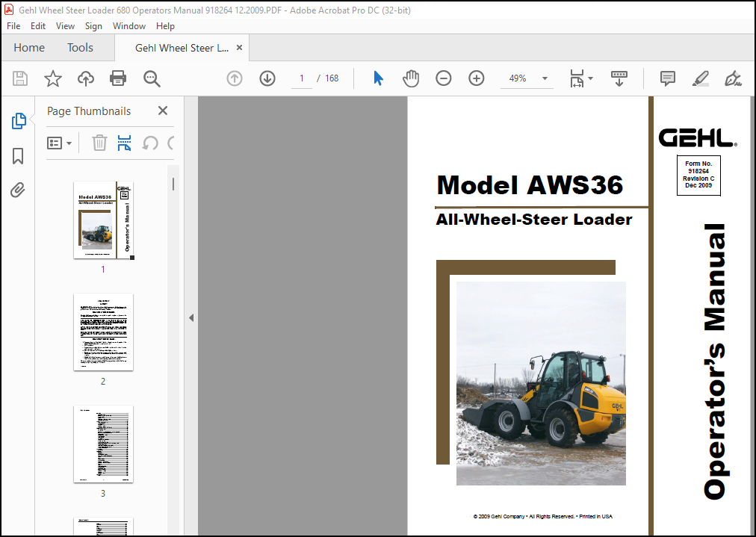The image size is (756, 537).
Task: Select the page 1 thumbnail
Action: click(103, 220)
